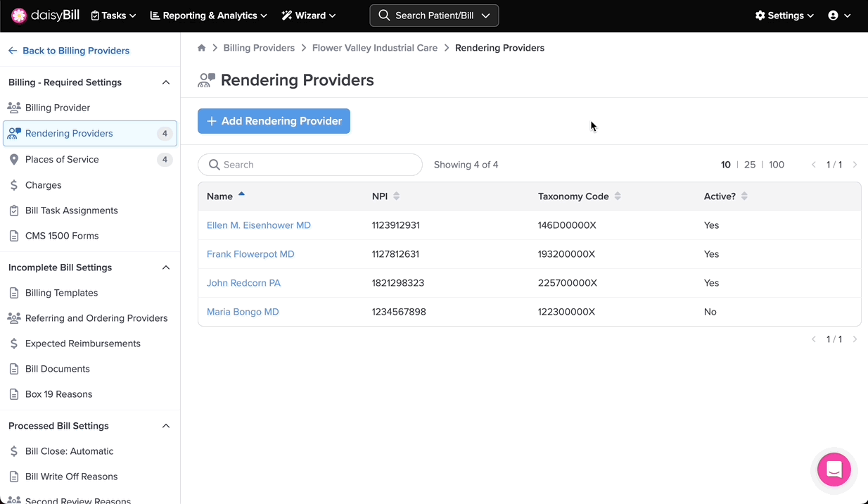The image size is (868, 504).
Task: Open the Tasks menu
Action: point(113,15)
